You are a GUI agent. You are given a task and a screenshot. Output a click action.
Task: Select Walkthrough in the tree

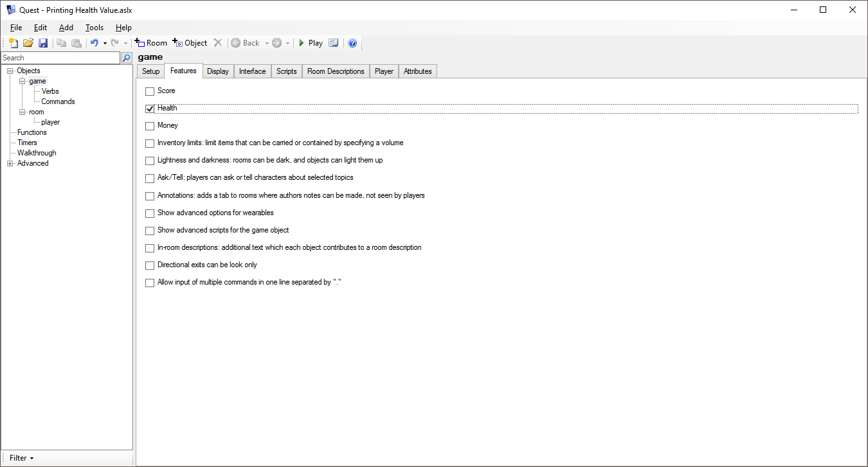tap(37, 153)
